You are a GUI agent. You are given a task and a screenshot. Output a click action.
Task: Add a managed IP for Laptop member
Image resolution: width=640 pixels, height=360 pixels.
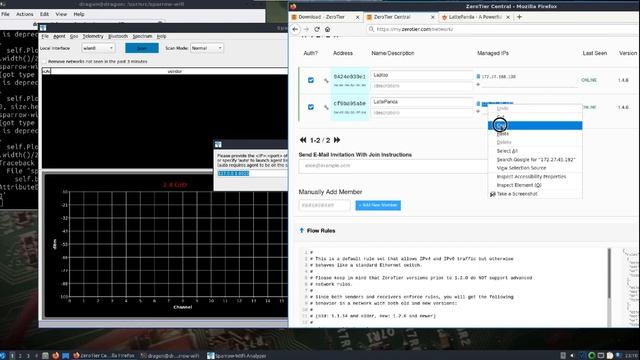click(x=478, y=84)
